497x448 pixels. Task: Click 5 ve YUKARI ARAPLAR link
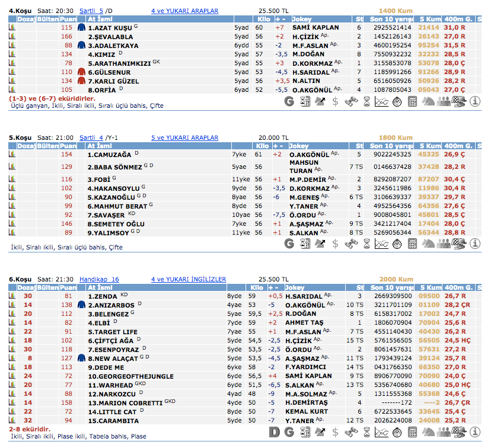coord(184,137)
